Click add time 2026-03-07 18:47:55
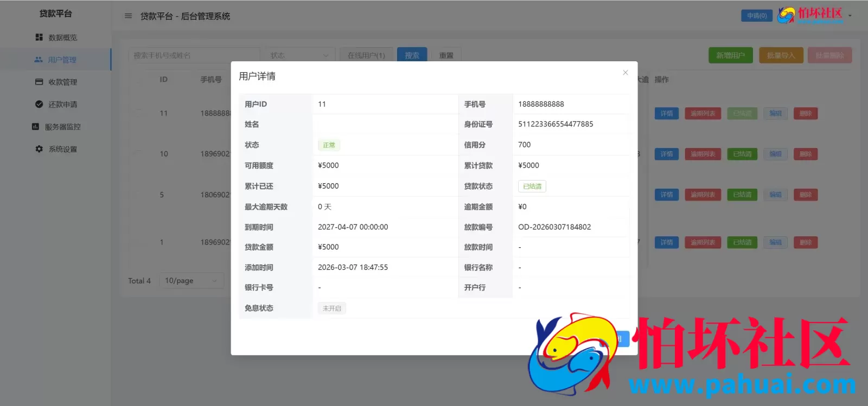This screenshot has width=868, height=406. [x=353, y=267]
